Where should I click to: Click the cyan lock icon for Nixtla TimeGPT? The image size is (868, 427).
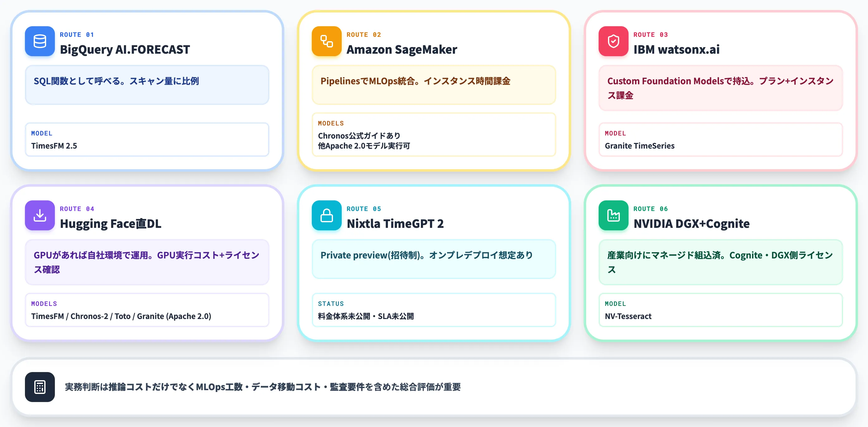(x=326, y=215)
